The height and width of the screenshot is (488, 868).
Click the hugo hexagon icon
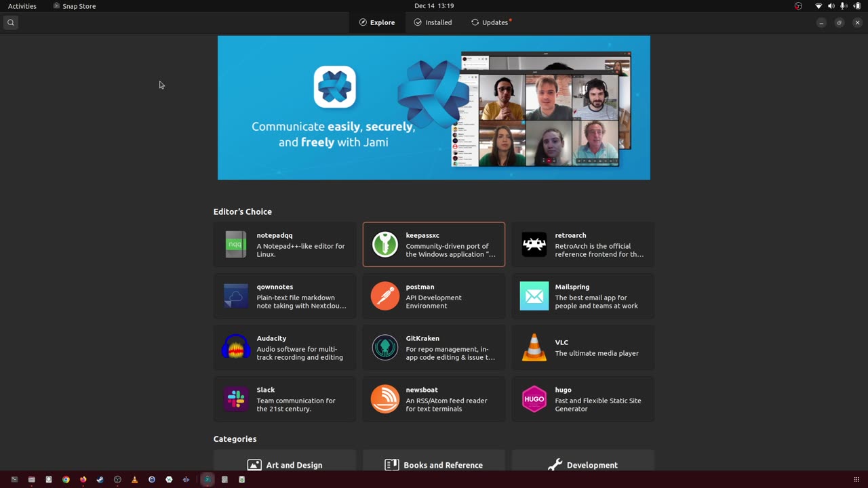[534, 399]
